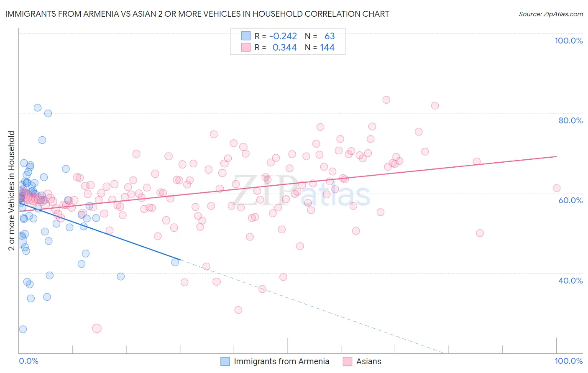Image resolution: width=588 pixels, height=373 pixels.
Task: Click the 60.0% y-axis label
Action: 570,200
